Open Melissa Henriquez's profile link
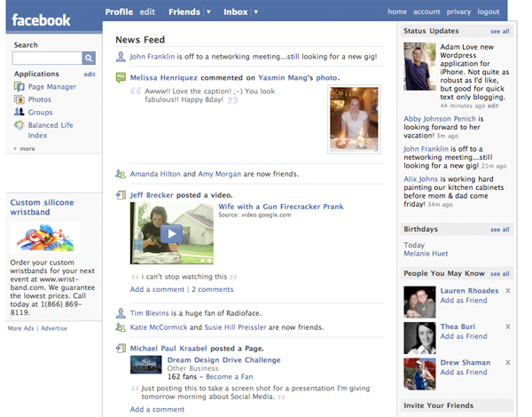Viewport: 532px width, 417px height. click(163, 77)
